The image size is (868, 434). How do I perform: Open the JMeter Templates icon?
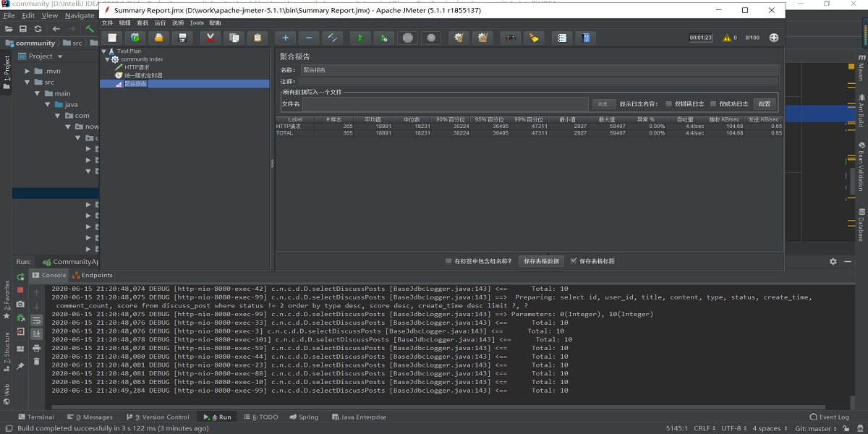tap(135, 38)
